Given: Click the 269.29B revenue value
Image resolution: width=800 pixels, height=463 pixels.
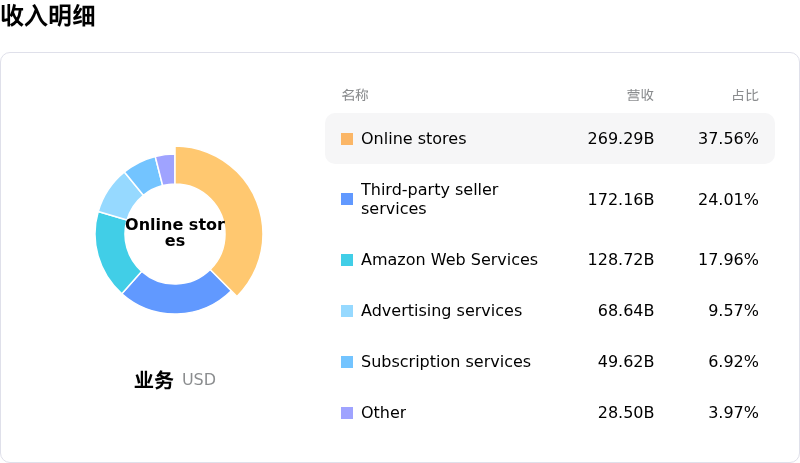Looking at the screenshot, I should [x=620, y=139].
